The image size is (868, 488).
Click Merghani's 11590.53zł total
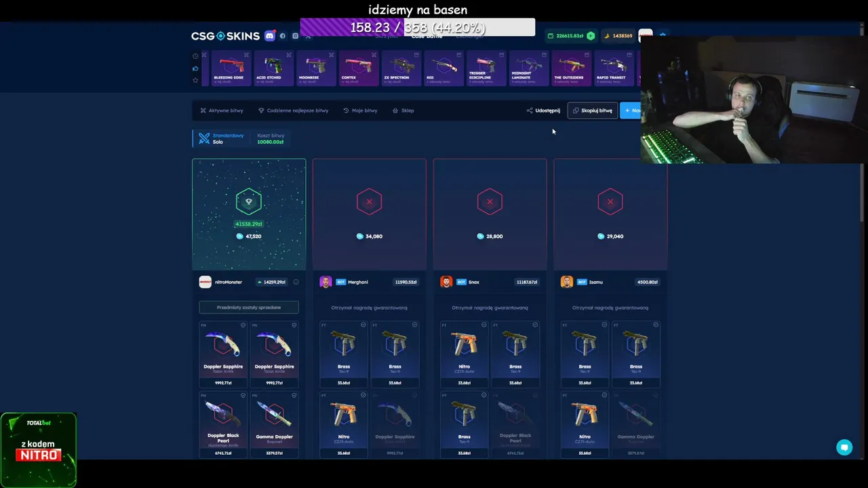pos(406,282)
